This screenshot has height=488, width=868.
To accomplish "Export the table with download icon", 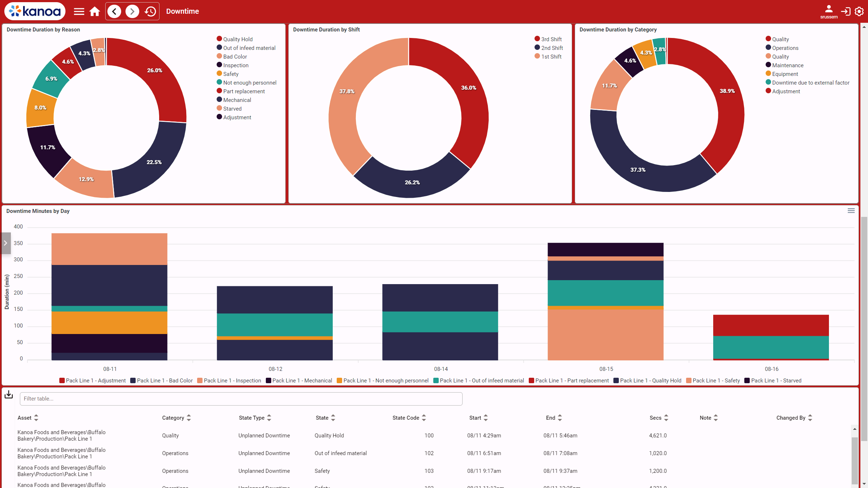I will [x=9, y=395].
